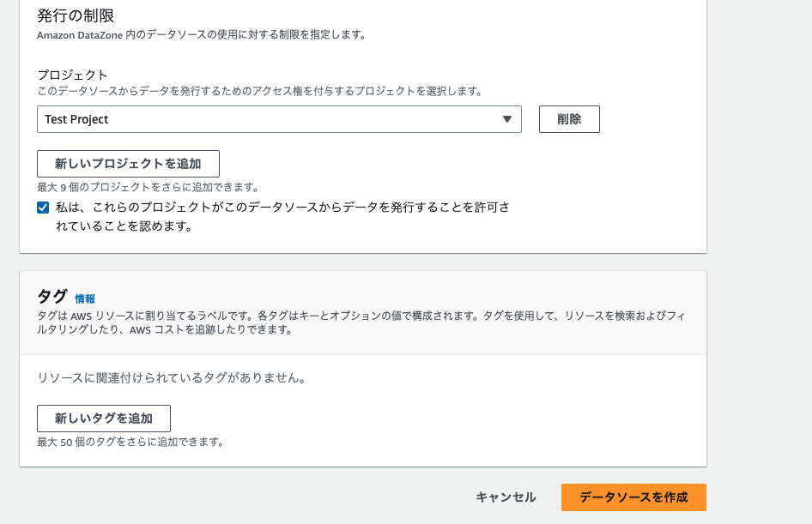
Task: Disable the project publishing consent checkbox
Action: click(42, 207)
